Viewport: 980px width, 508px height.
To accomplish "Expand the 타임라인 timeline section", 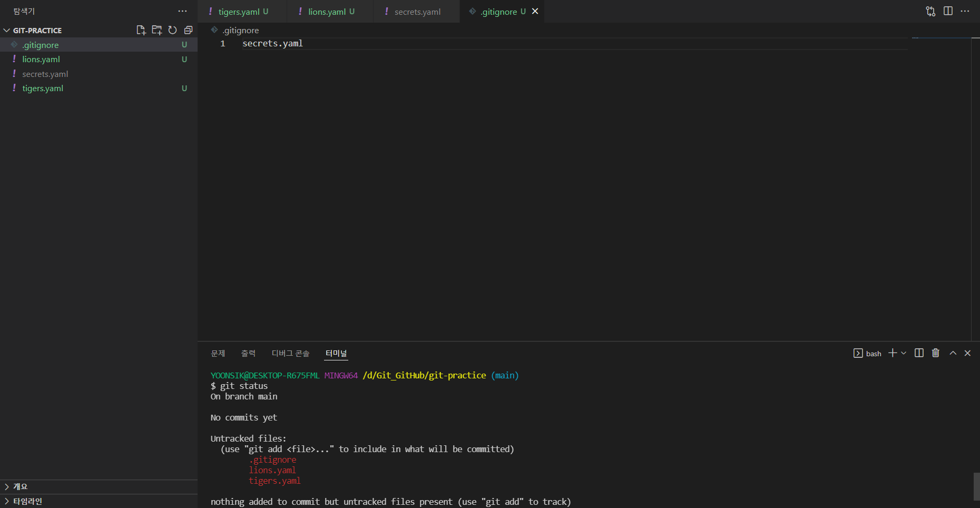I will (x=99, y=501).
